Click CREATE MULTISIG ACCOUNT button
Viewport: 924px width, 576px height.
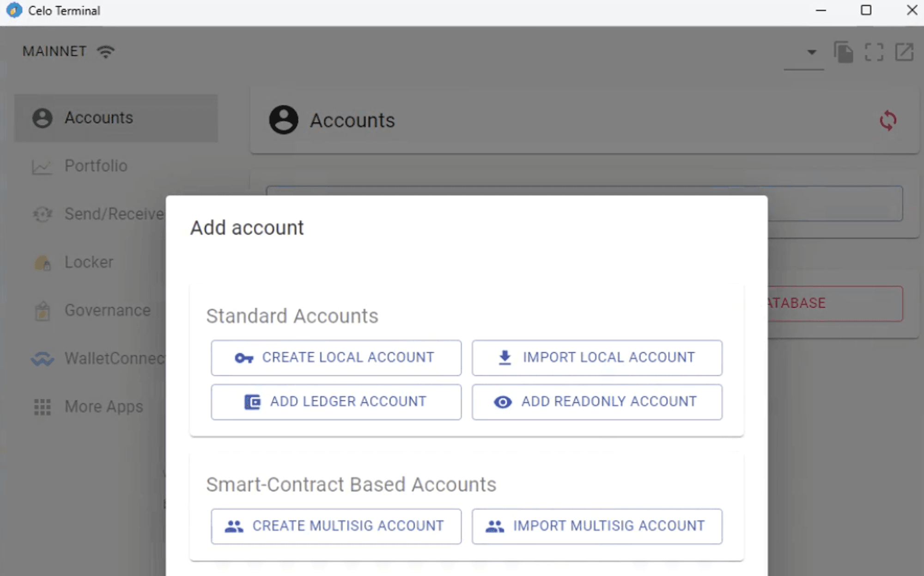336,525
